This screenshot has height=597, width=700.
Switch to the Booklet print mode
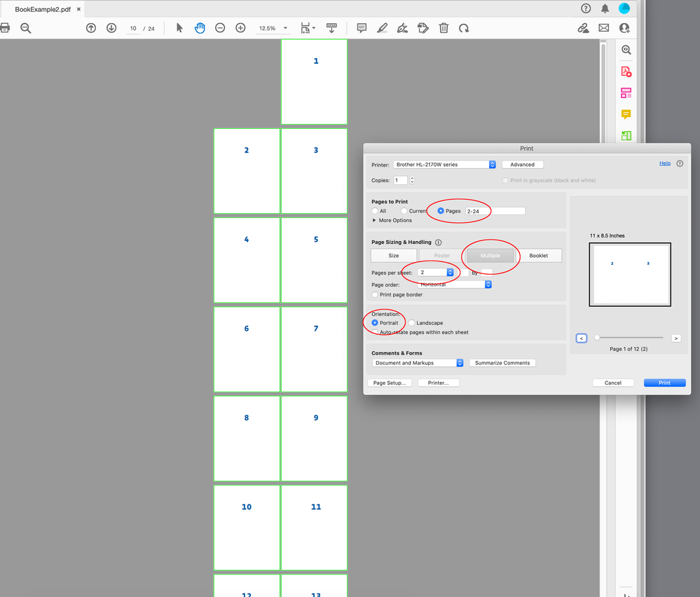(540, 255)
